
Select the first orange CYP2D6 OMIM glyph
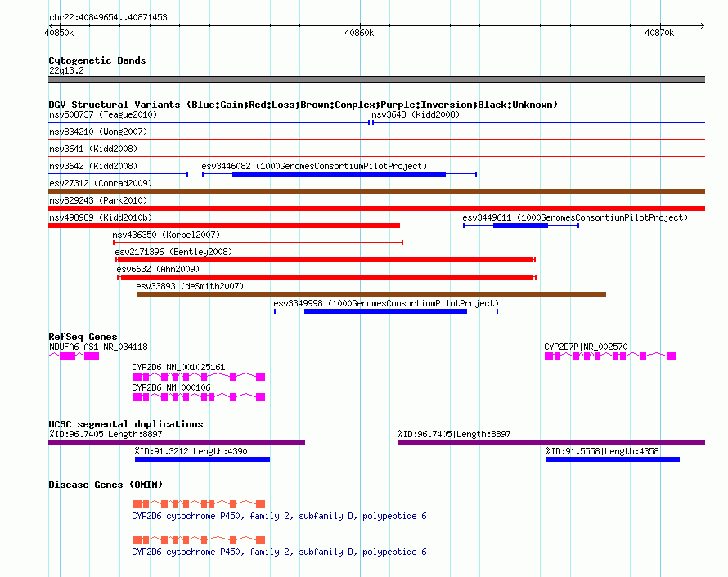click(x=199, y=504)
